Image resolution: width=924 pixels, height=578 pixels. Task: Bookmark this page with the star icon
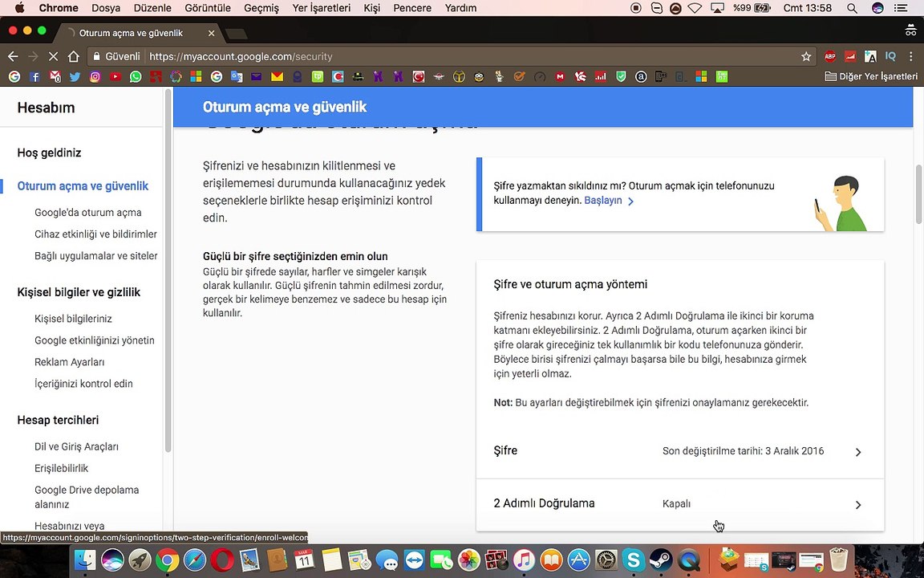point(806,57)
